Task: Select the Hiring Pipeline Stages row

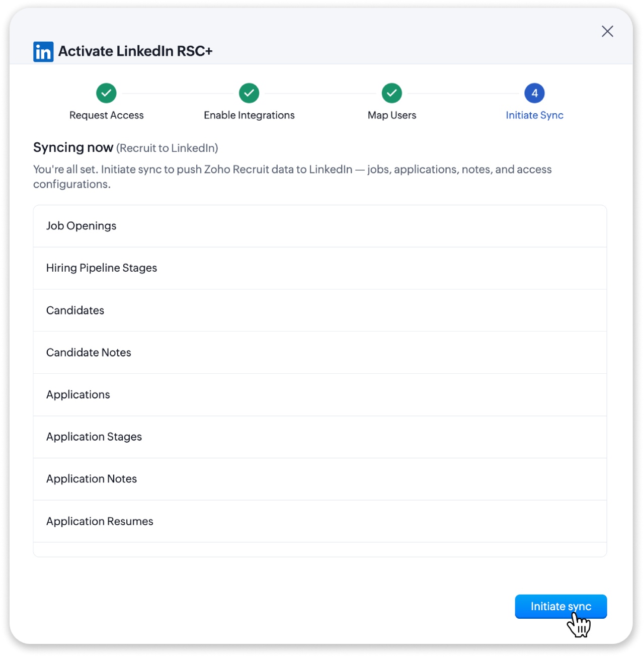Action: click(320, 268)
